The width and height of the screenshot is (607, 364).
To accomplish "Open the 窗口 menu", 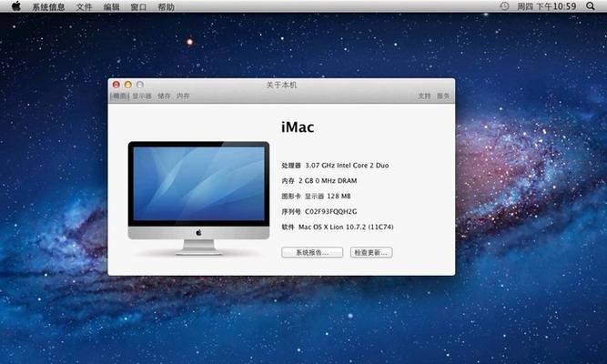I will 138,7.
